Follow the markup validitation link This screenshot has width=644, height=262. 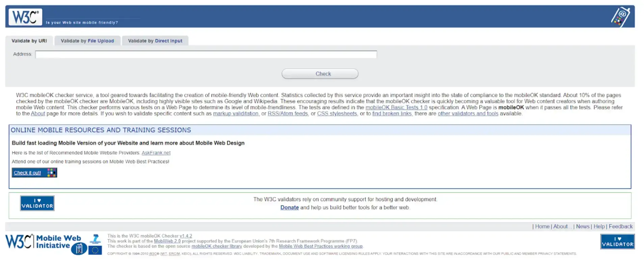[236, 114]
